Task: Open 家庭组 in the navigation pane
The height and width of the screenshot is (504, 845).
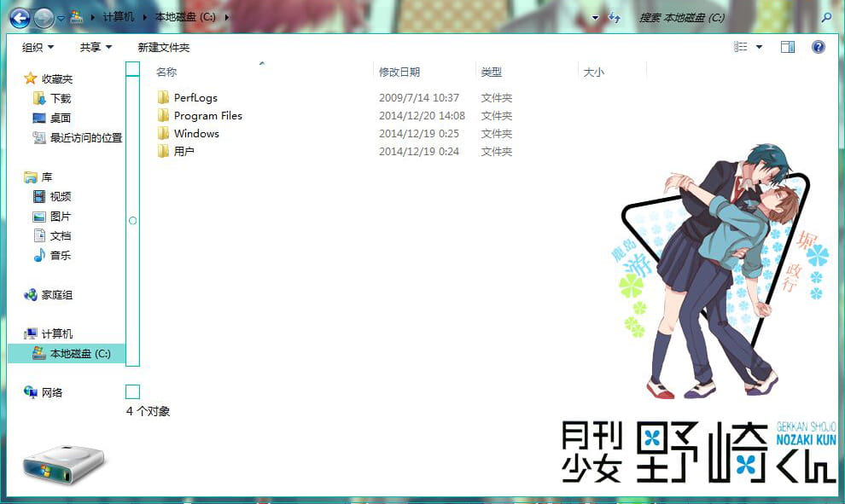Action: (57, 294)
